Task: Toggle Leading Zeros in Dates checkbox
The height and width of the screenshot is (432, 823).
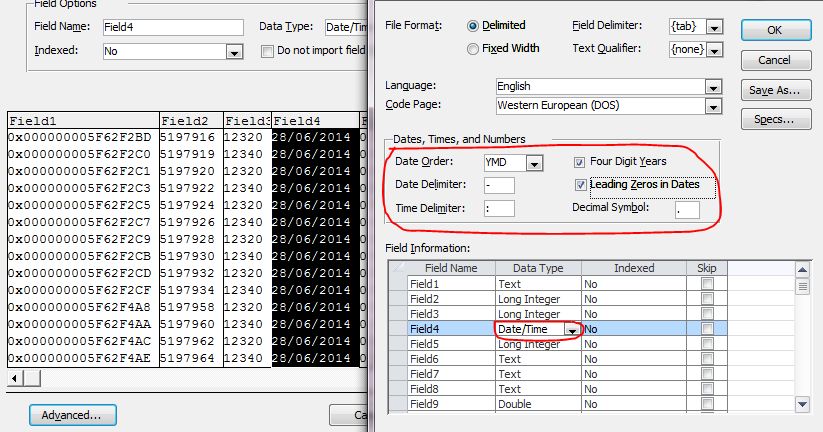Action: tap(580, 185)
